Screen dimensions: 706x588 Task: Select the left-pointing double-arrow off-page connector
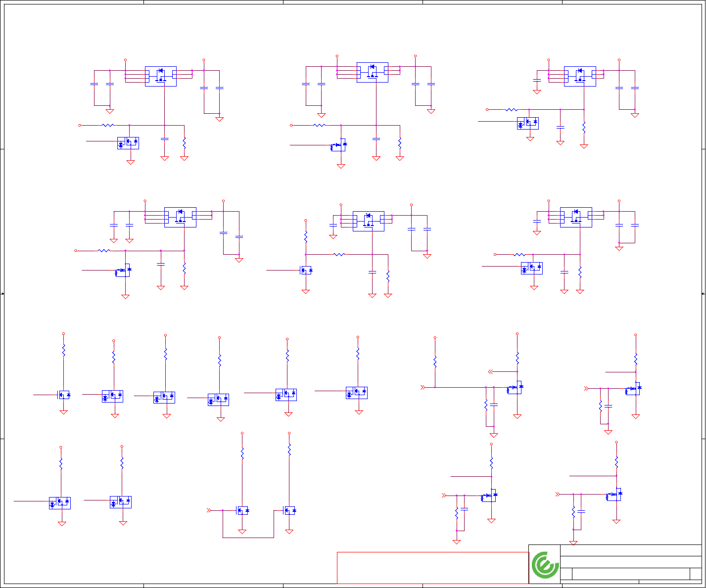(x=491, y=371)
